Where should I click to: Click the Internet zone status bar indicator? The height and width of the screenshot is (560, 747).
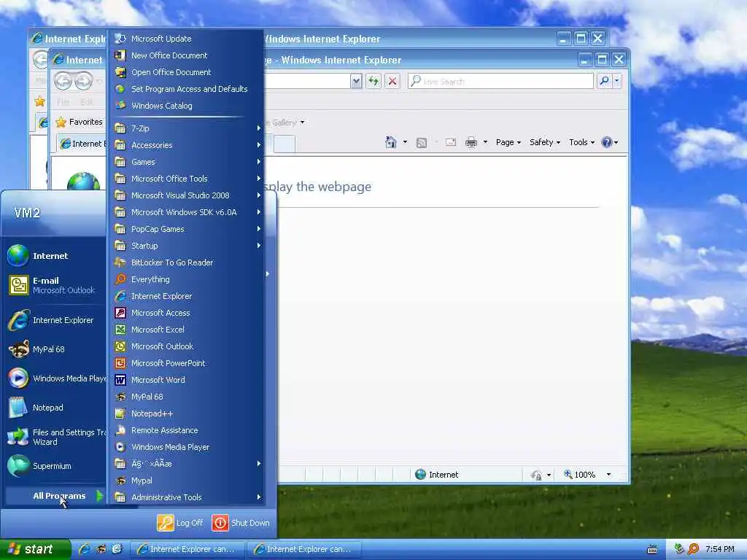[437, 474]
